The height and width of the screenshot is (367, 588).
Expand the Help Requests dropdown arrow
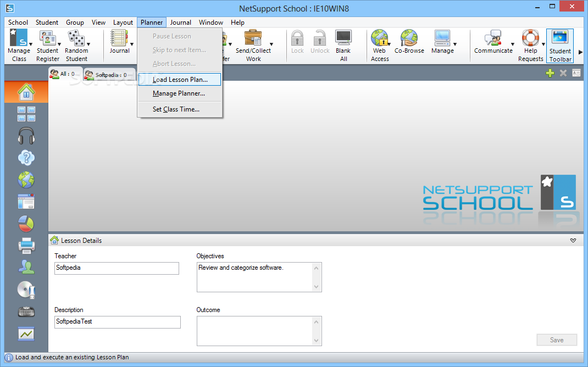click(x=543, y=45)
